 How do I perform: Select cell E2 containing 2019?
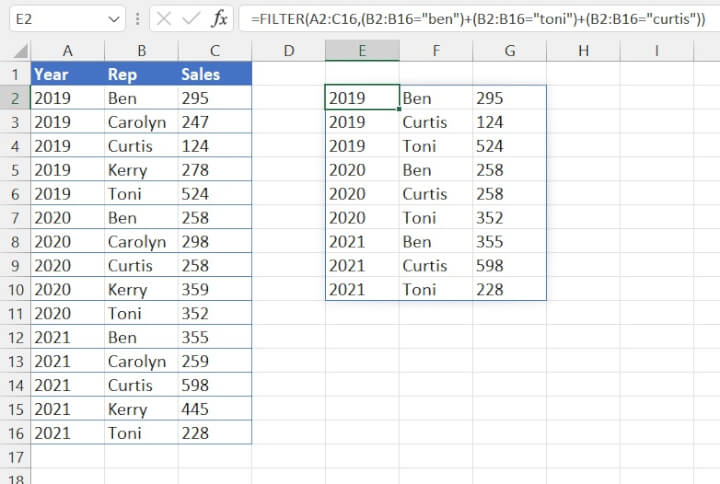click(362, 98)
